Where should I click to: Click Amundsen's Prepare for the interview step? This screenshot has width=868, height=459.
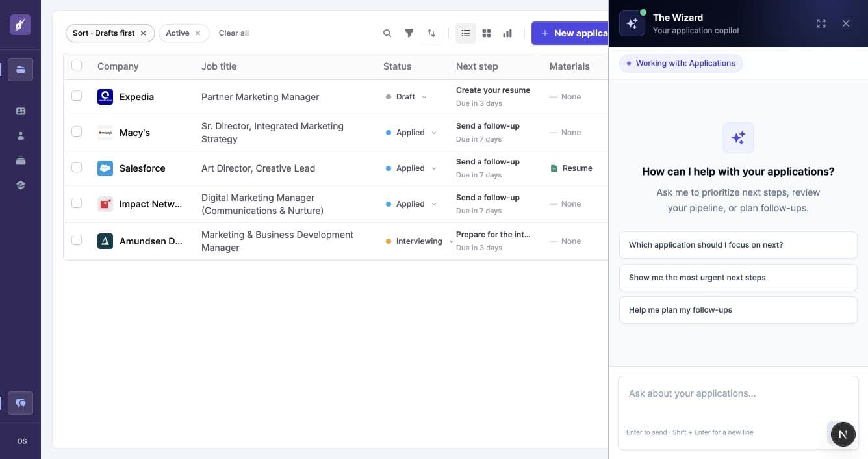point(493,235)
